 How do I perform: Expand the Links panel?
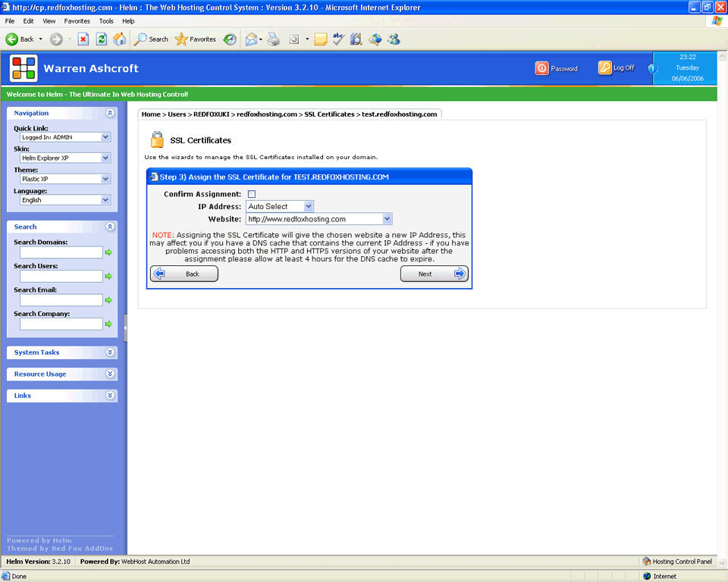pyautogui.click(x=110, y=396)
